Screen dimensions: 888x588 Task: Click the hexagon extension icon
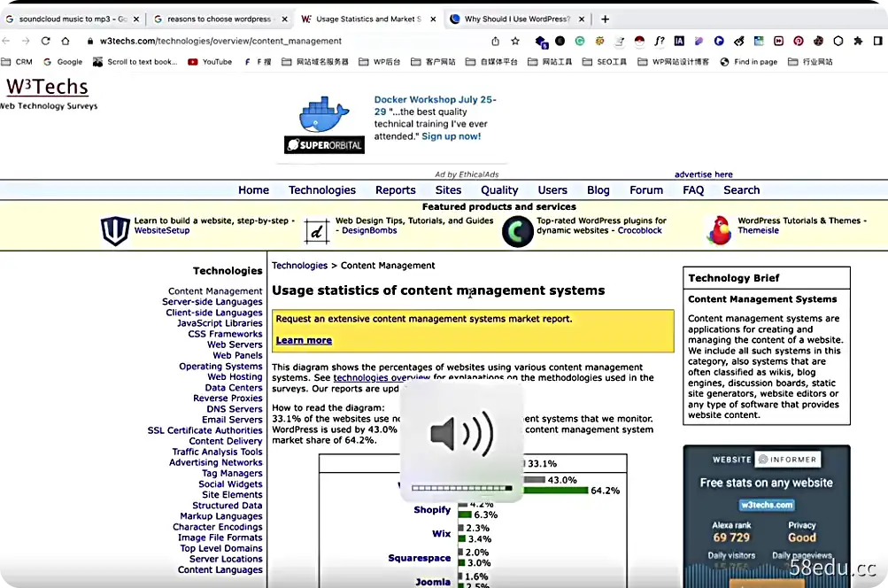(838, 41)
